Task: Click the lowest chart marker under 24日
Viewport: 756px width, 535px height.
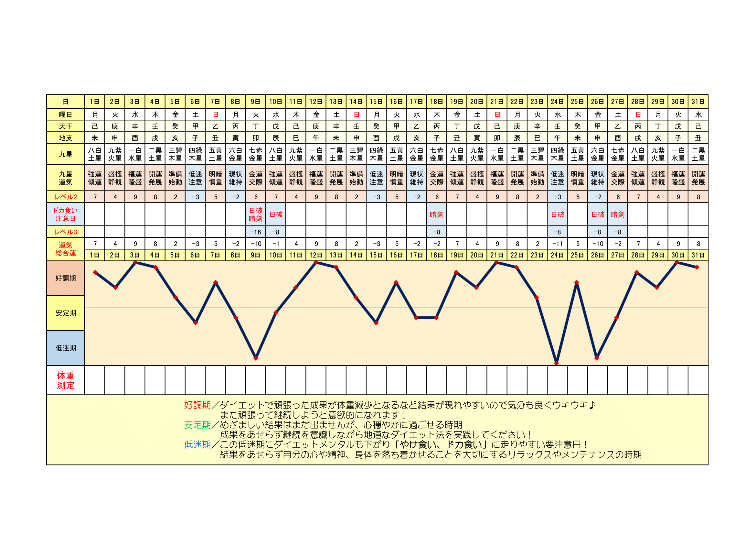Action: [x=557, y=363]
